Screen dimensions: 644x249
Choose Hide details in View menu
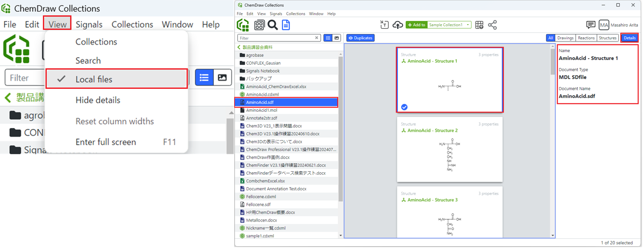coord(98,100)
